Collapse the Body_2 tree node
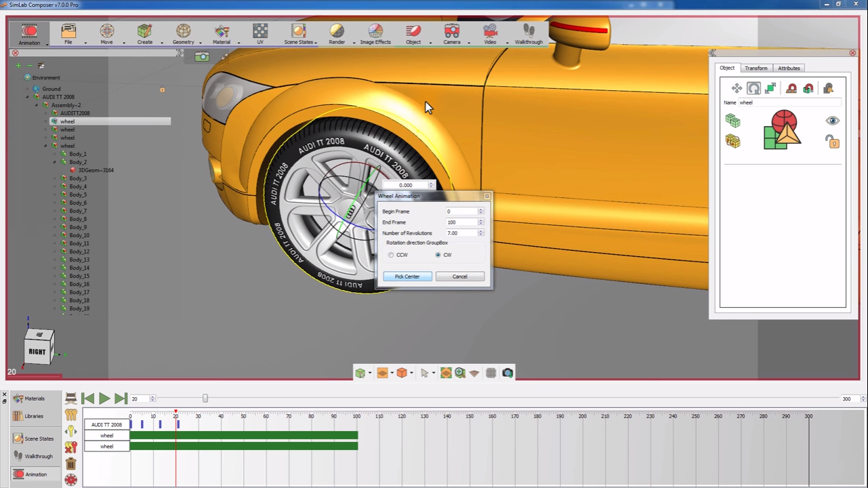This screenshot has height=488, width=868. (54, 162)
